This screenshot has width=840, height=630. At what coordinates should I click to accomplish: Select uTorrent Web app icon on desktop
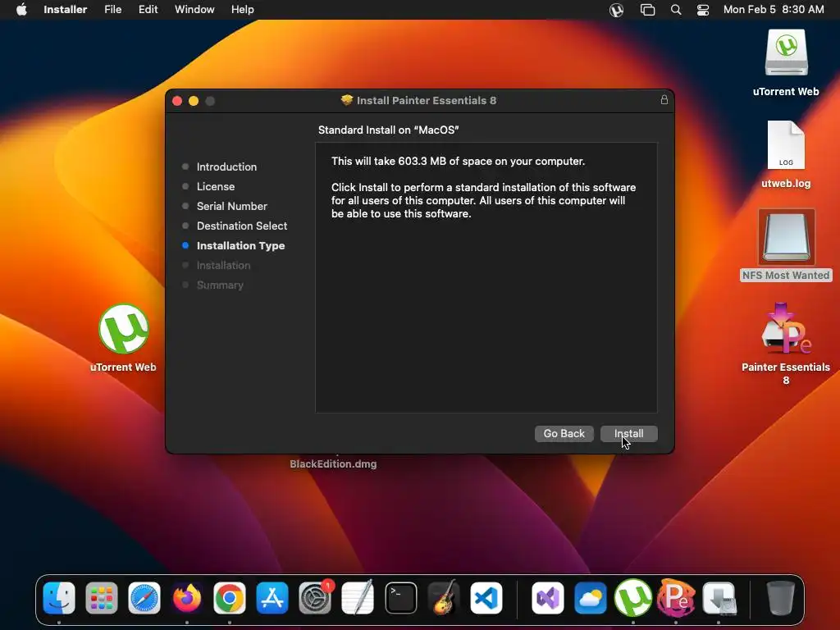click(123, 329)
